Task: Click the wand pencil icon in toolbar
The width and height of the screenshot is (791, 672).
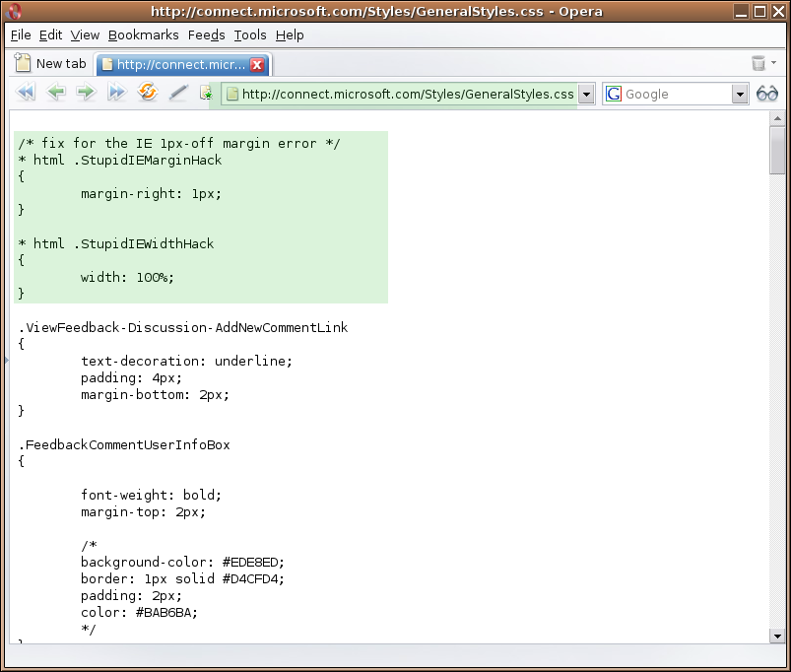Action: tap(178, 93)
